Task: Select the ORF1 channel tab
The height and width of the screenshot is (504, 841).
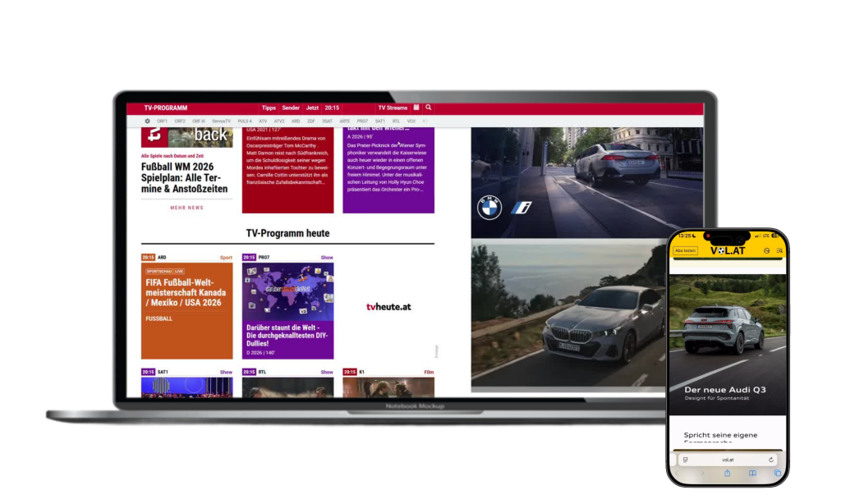Action: pos(162,121)
